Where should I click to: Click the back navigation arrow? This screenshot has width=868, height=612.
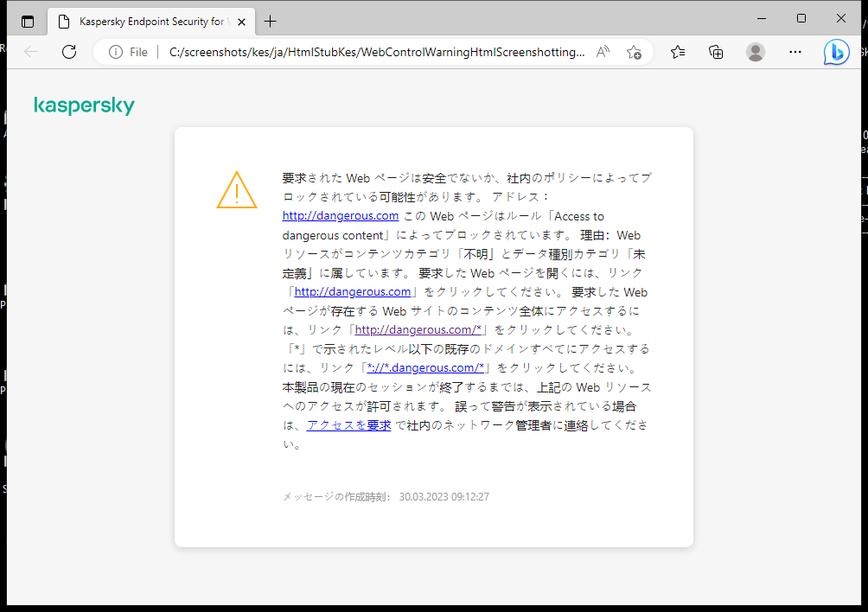click(x=31, y=52)
